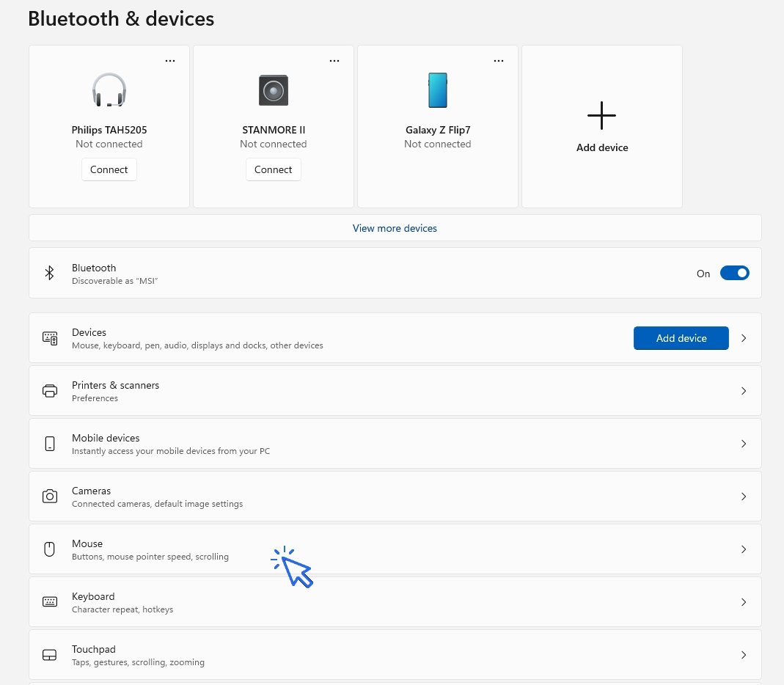Connect the Philips TAH5205 headphones
The width and height of the screenshot is (784, 685).
coord(109,169)
